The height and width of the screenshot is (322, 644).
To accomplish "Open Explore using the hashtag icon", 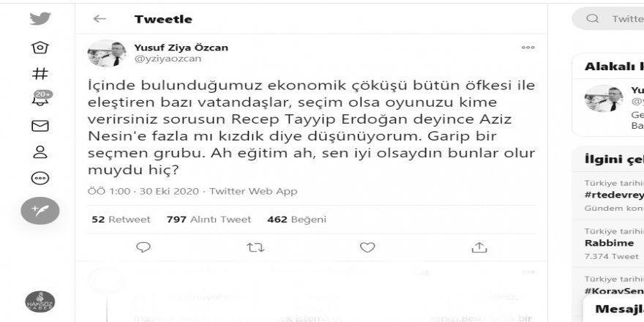I will click(x=40, y=73).
